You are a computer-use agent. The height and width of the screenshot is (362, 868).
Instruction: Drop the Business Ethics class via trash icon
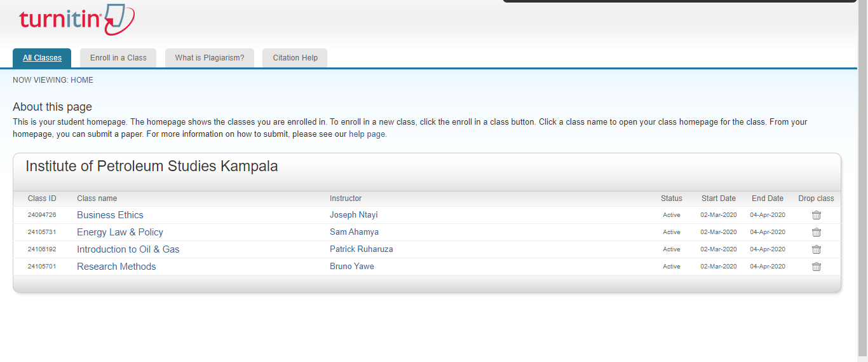coord(817,215)
